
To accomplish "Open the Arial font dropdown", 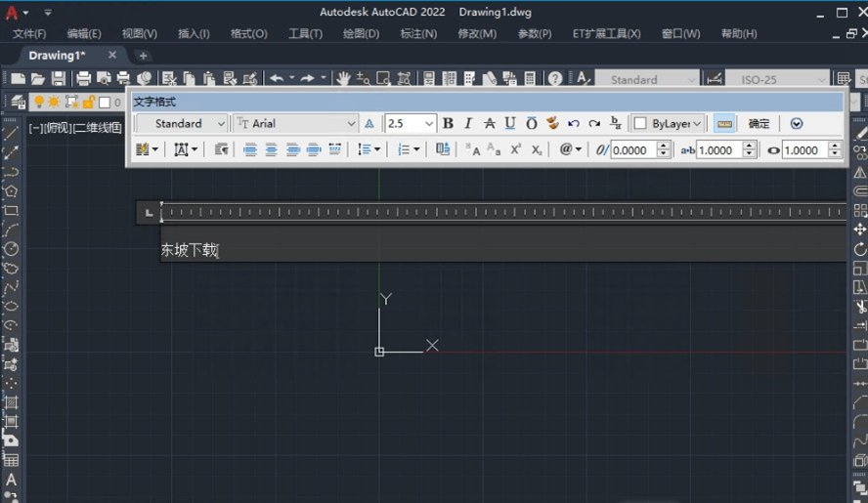I will click(x=296, y=123).
